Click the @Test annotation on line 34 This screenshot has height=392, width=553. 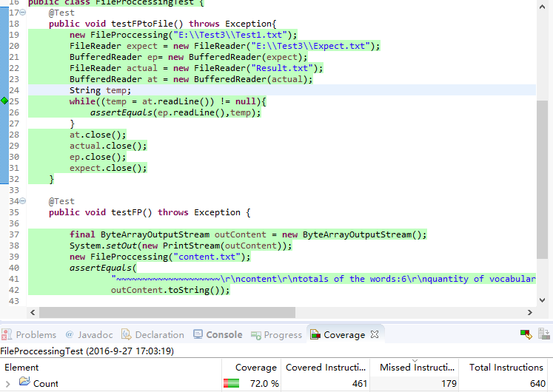point(61,201)
